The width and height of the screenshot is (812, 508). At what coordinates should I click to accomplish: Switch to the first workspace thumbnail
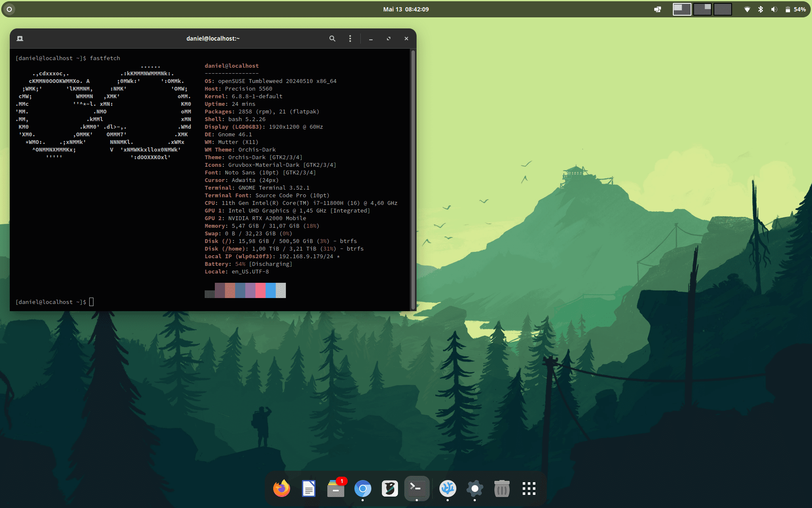pos(682,9)
